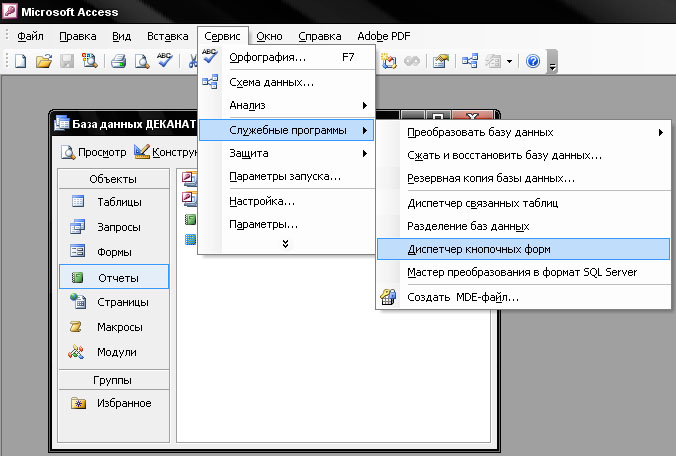The height and width of the screenshot is (456, 676).
Task: Click the Spelling check icon in toolbar
Action: 165,60
